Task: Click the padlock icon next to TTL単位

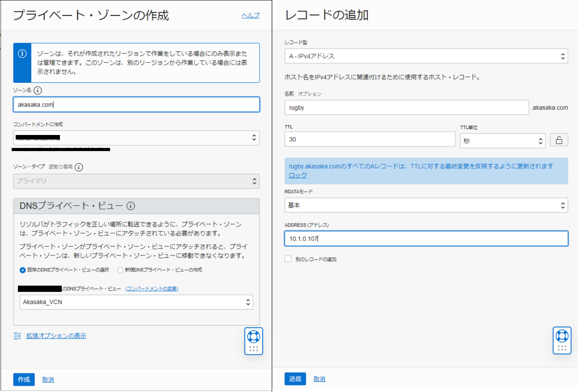Action: tap(559, 139)
